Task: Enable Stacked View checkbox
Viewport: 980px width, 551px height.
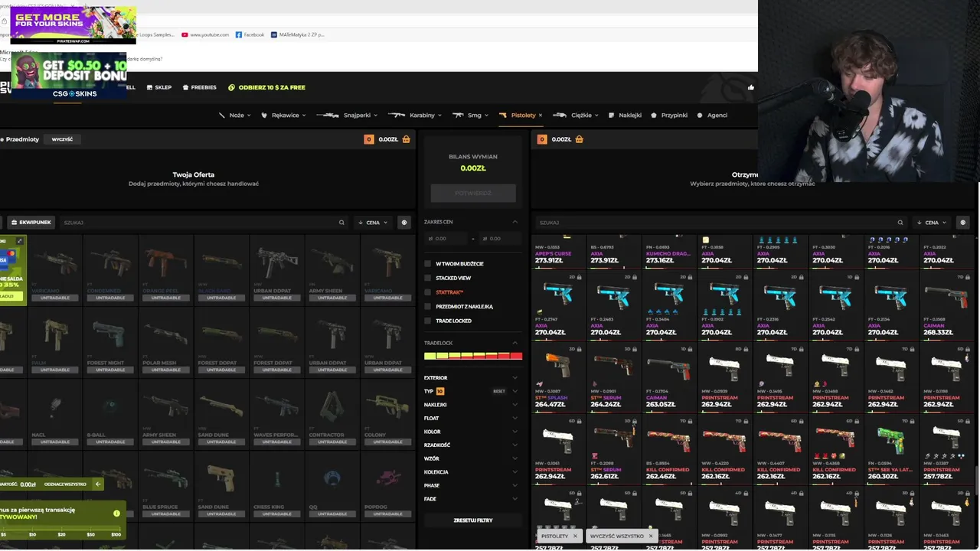Action: pyautogui.click(x=428, y=278)
